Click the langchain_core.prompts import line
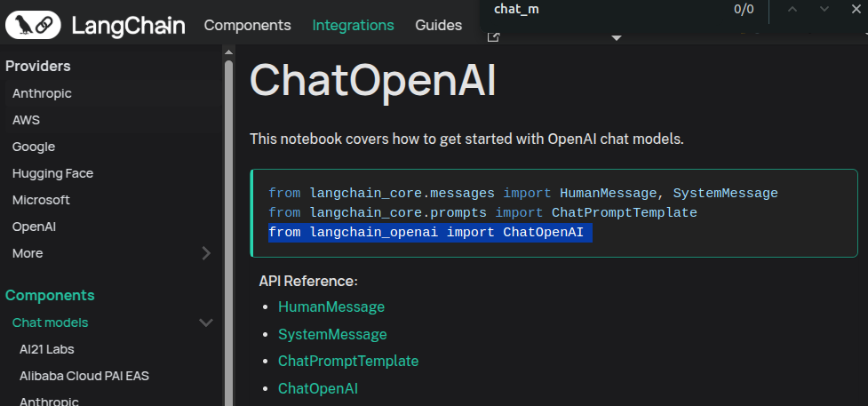The width and height of the screenshot is (868, 406). pyautogui.click(x=482, y=212)
